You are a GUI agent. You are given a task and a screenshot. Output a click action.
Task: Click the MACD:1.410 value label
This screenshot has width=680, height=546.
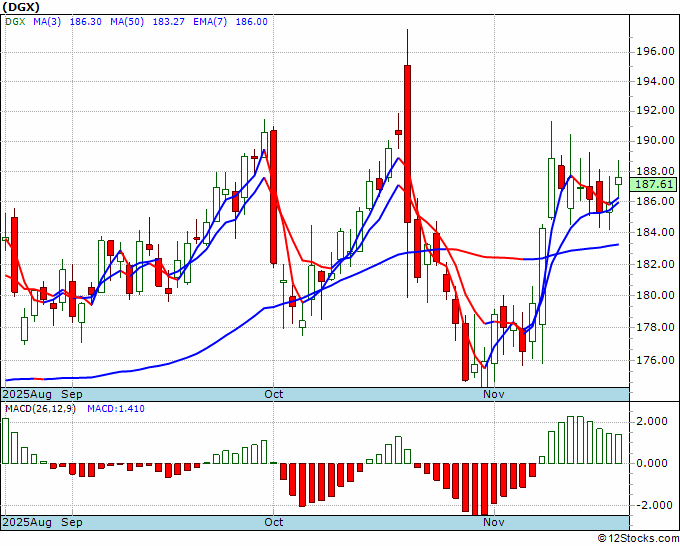(x=116, y=409)
